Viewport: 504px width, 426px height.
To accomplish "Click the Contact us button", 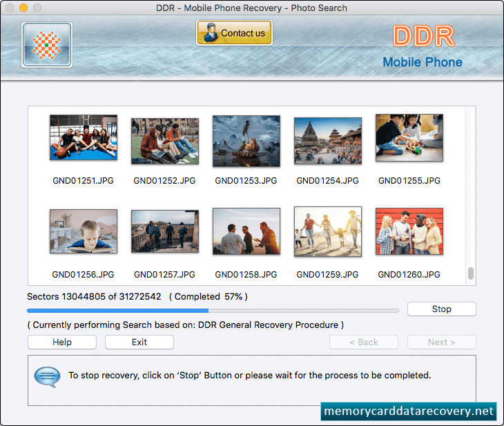I will pos(234,32).
